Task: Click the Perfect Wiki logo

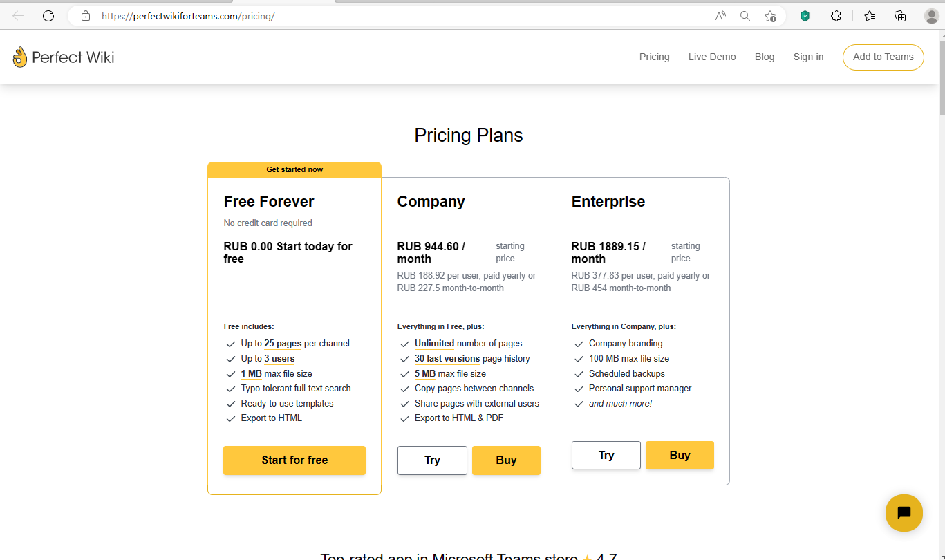Action: pyautogui.click(x=64, y=57)
